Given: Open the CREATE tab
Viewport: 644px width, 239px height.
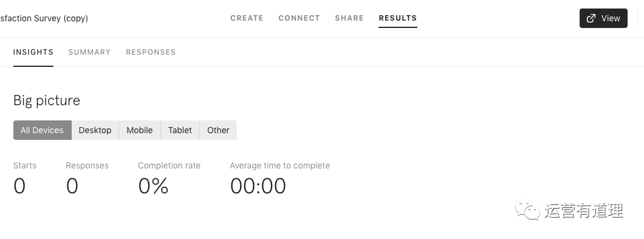Looking at the screenshot, I should point(247,18).
